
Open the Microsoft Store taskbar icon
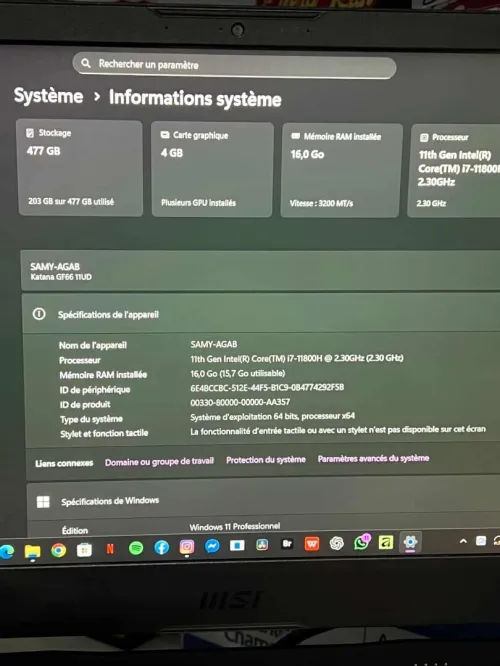pos(84,550)
